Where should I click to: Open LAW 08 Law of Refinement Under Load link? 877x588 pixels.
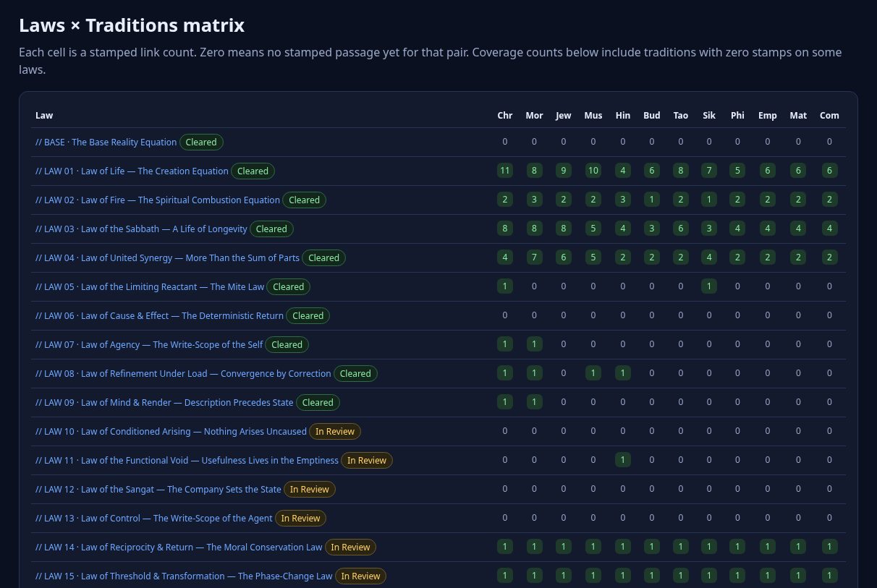pos(183,374)
